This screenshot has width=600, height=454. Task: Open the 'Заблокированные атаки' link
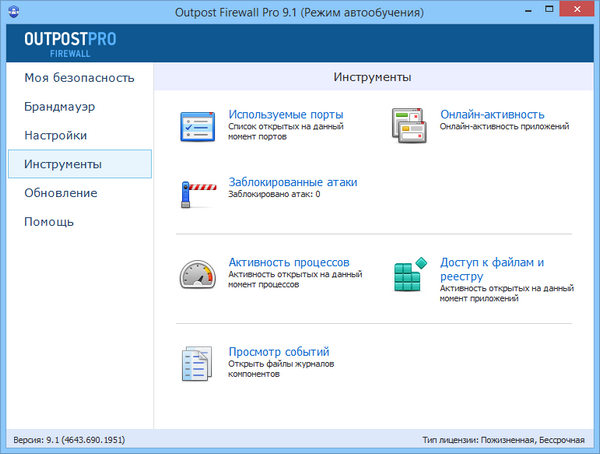pyautogui.click(x=292, y=182)
